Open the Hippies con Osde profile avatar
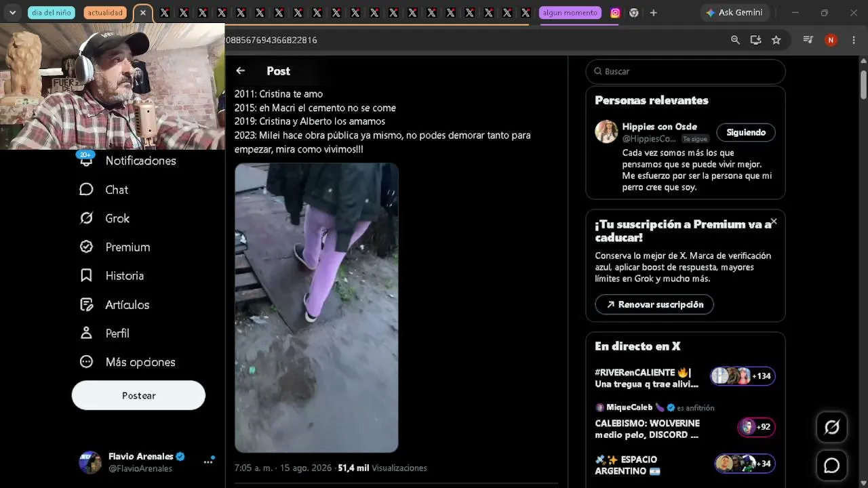The image size is (868, 488). [x=606, y=131]
